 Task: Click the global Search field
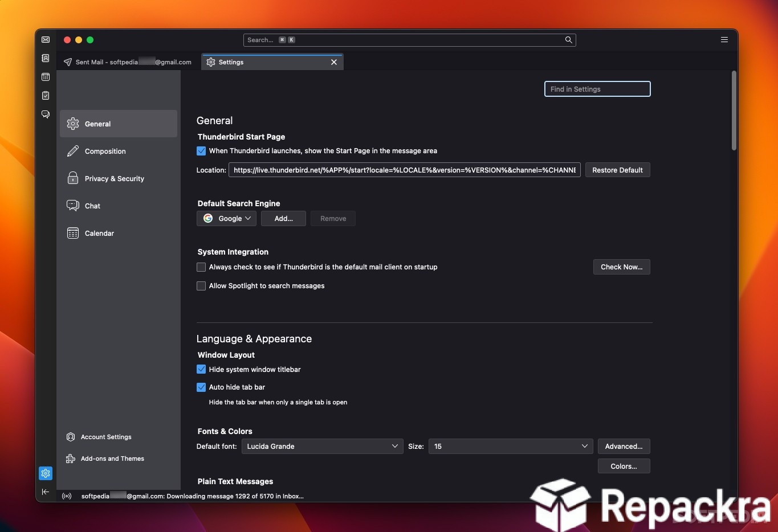click(x=409, y=40)
